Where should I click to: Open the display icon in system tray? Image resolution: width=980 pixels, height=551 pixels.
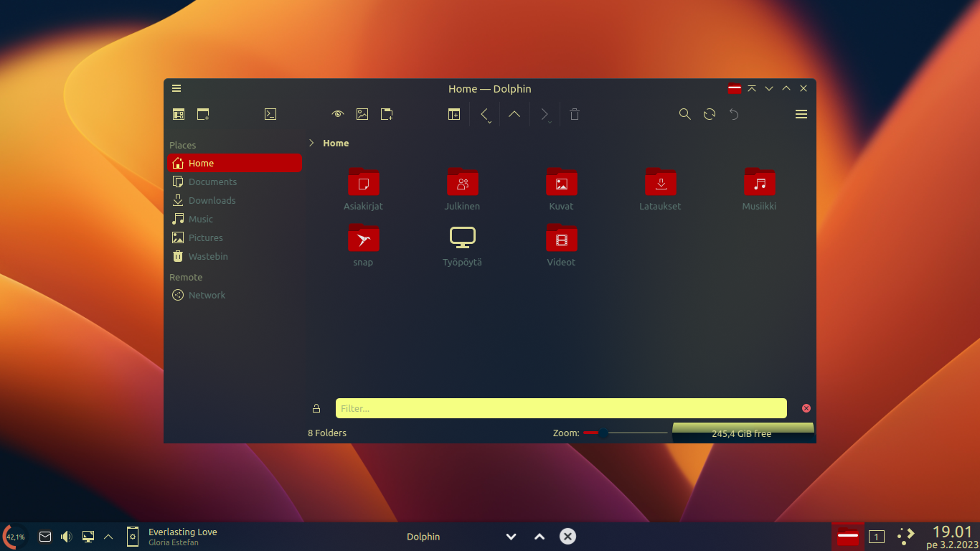click(88, 537)
